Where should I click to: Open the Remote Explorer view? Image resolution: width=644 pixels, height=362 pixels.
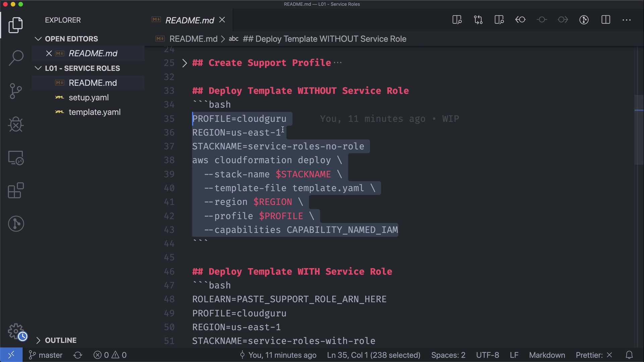point(16,158)
